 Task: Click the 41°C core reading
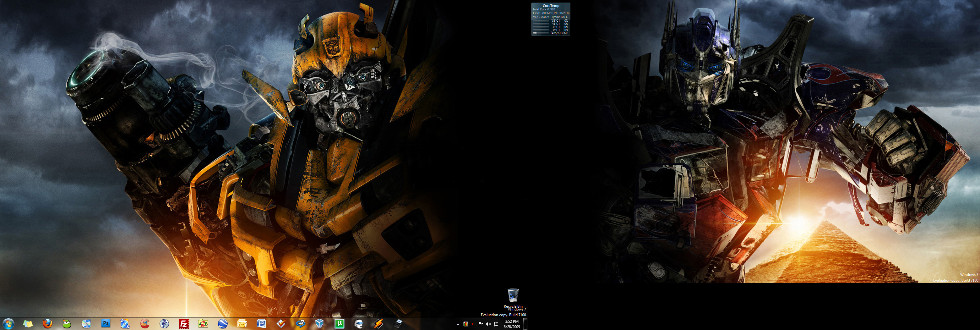tap(555, 24)
